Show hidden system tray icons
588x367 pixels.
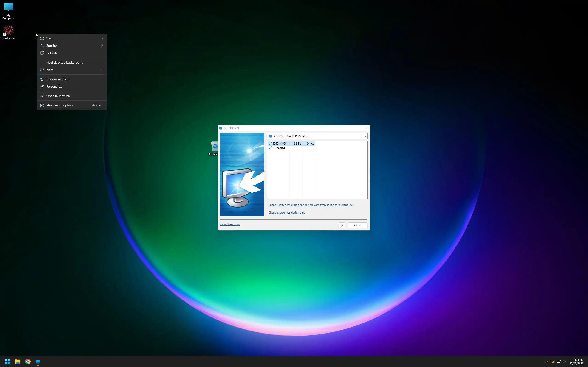pos(547,361)
